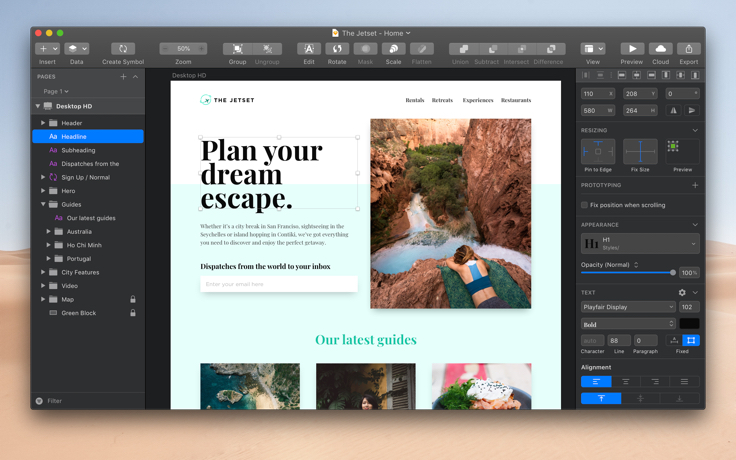Open the Page 1 pages menu
Screen dimensions: 736x460
point(56,92)
